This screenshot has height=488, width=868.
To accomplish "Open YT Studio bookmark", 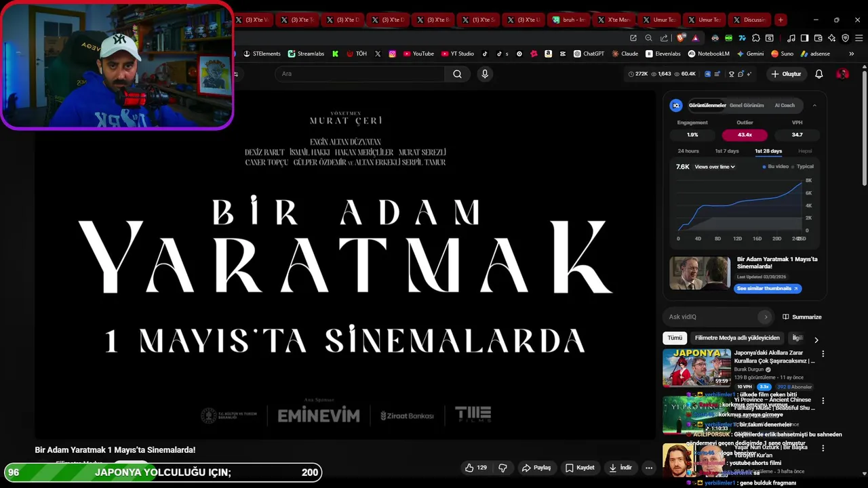I will (458, 54).
